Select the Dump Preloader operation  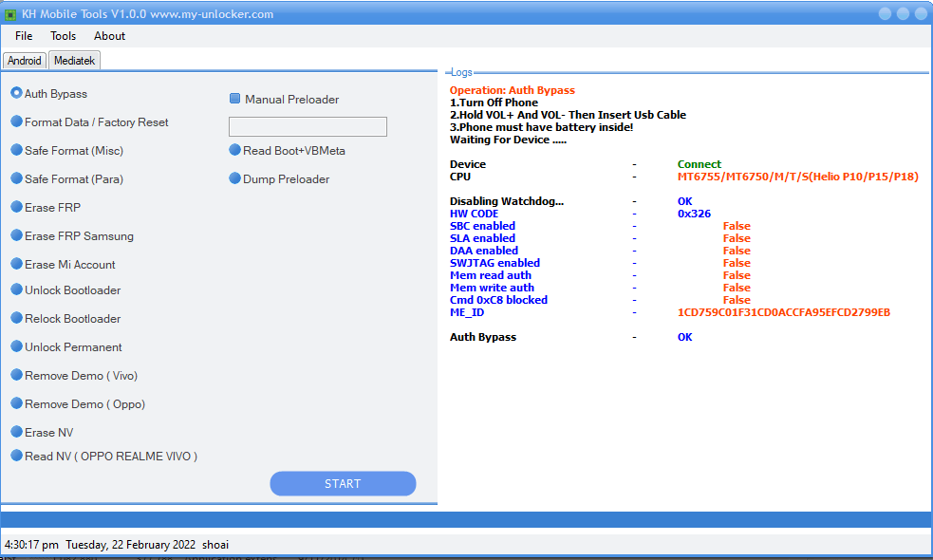[234, 178]
